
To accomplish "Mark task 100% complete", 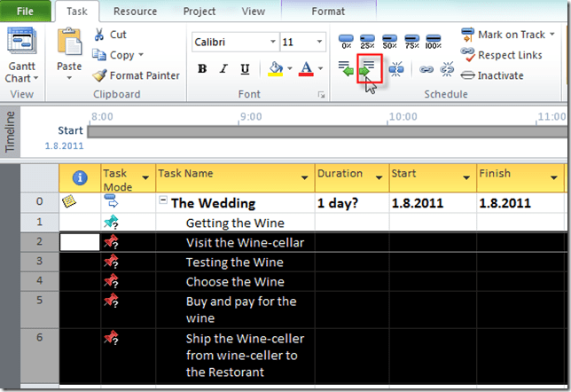I will [x=434, y=41].
